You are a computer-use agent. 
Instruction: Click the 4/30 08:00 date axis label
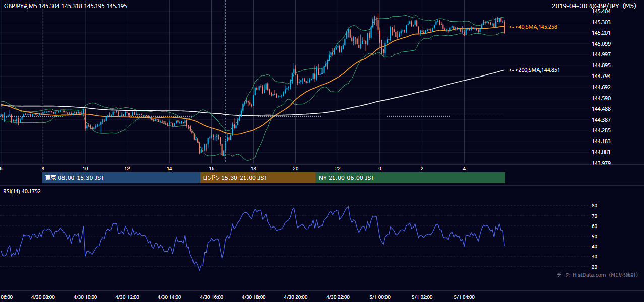click(x=43, y=297)
